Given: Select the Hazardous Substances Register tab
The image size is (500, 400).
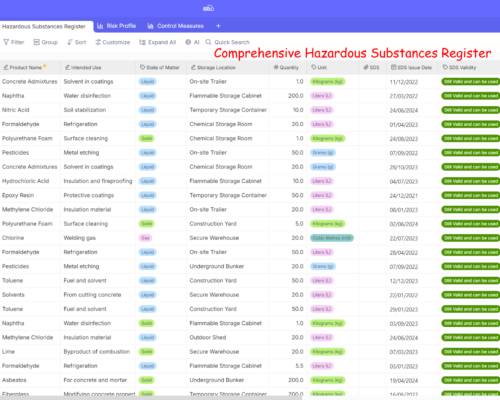Looking at the screenshot, I should click(44, 26).
